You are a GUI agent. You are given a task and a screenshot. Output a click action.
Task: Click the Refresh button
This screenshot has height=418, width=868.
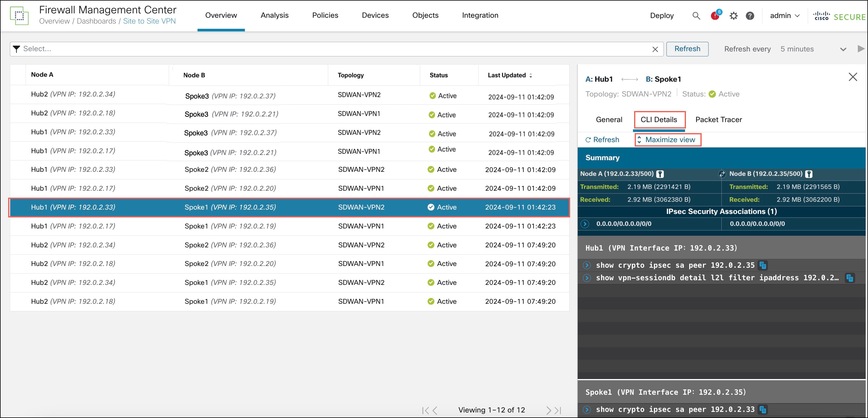pyautogui.click(x=687, y=49)
